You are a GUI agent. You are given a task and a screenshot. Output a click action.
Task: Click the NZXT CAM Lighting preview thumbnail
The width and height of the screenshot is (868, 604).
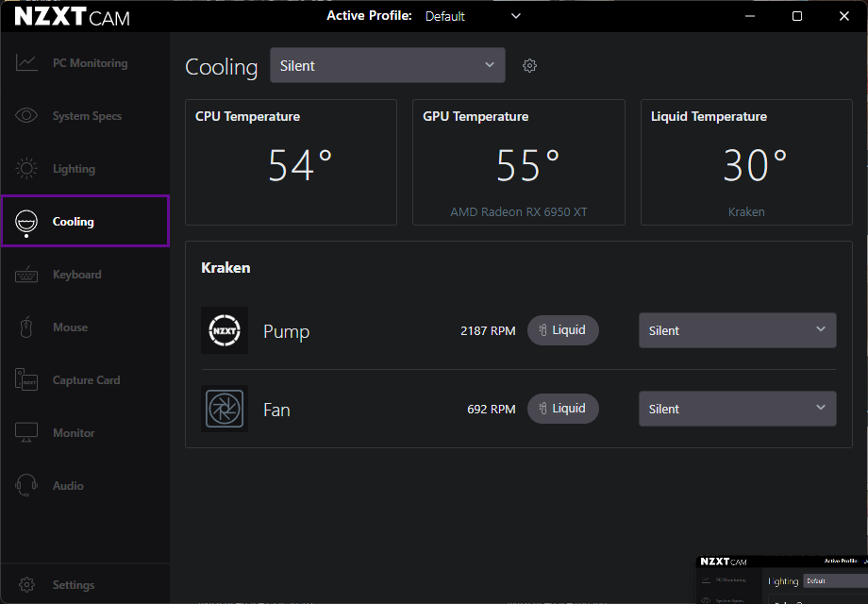781,579
